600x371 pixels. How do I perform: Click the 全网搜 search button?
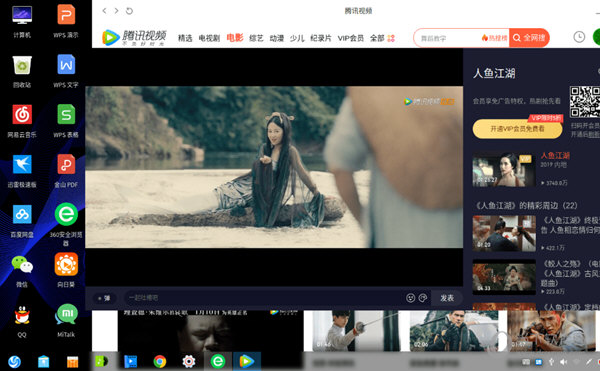point(529,37)
